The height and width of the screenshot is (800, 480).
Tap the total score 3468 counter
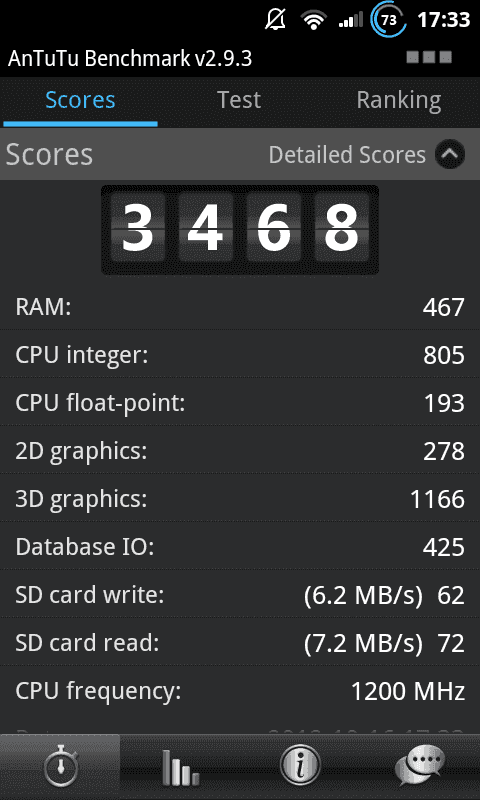[240, 230]
